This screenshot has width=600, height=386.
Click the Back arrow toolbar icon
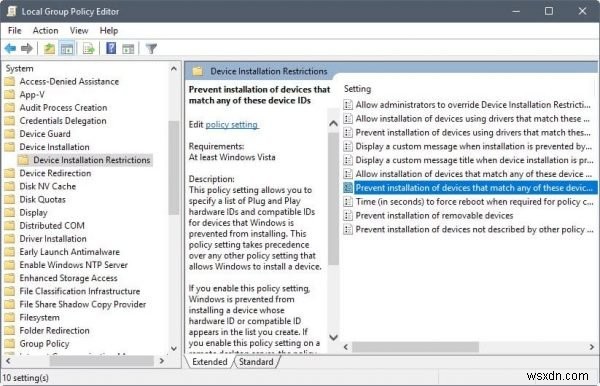(x=10, y=49)
